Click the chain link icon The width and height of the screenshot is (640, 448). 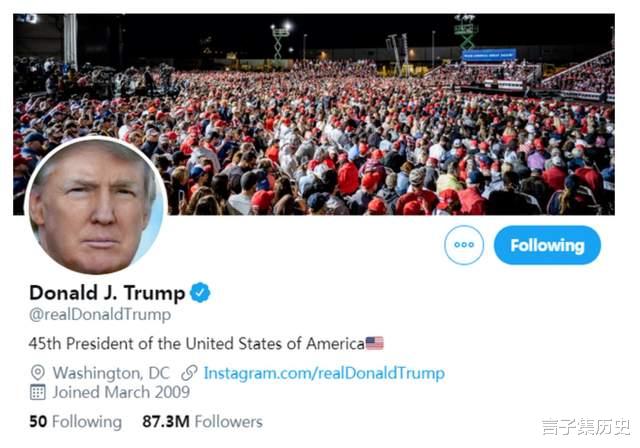click(x=189, y=373)
